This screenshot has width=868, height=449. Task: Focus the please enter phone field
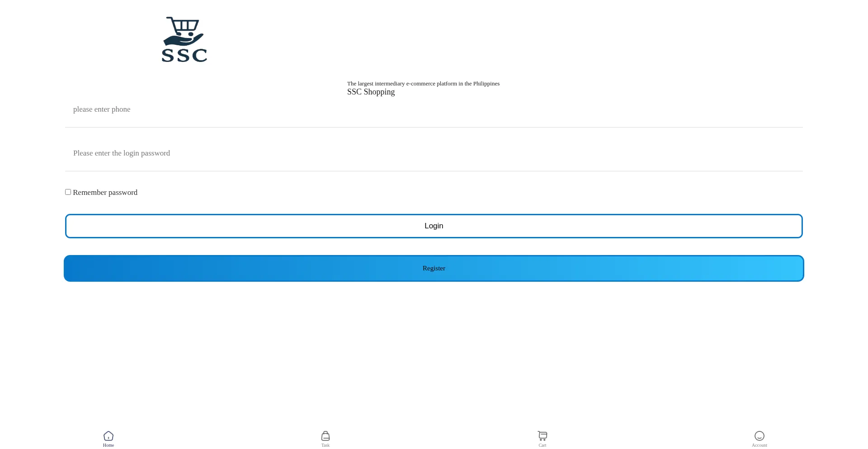tap(434, 109)
